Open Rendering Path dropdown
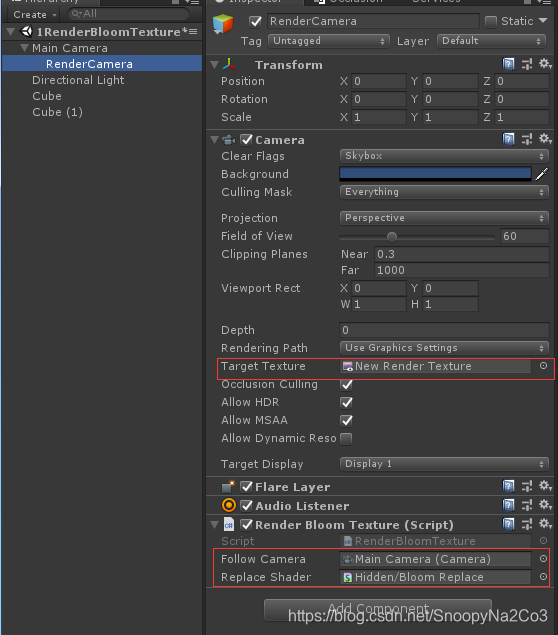Viewport: 558px width, 635px height. pyautogui.click(x=444, y=348)
